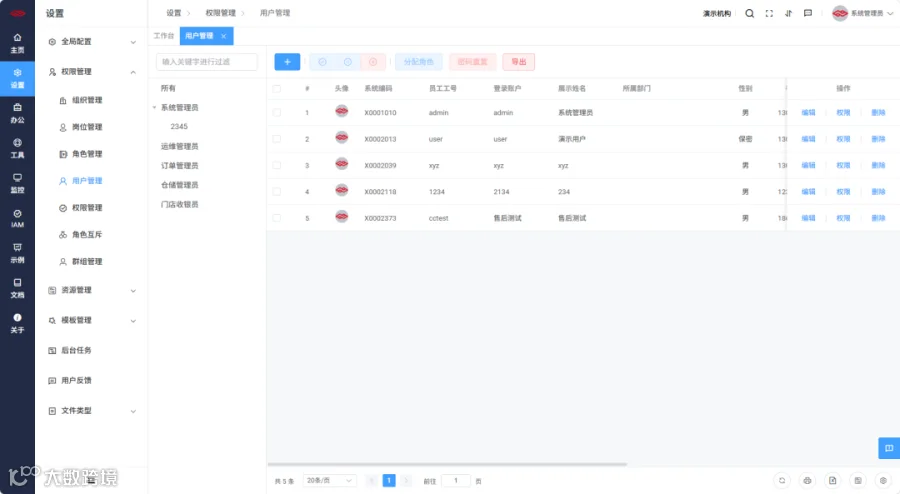Toggle fullscreen icon in header
Viewport: 900px width, 494px height.
click(769, 13)
